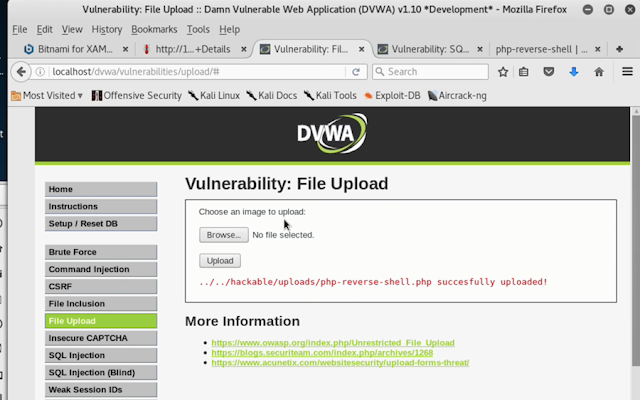
Task: Reload the page with the refresh icon
Action: pos(356,72)
